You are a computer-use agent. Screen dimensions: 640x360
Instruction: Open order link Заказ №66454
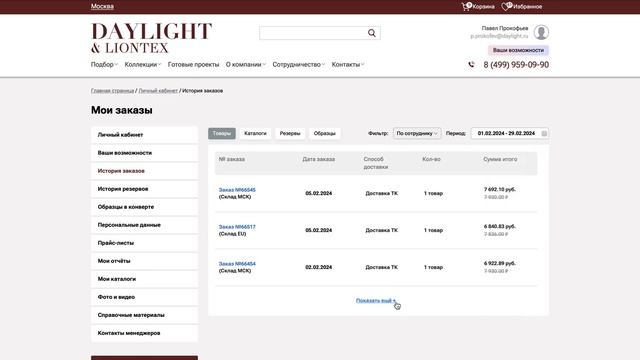[237, 264]
